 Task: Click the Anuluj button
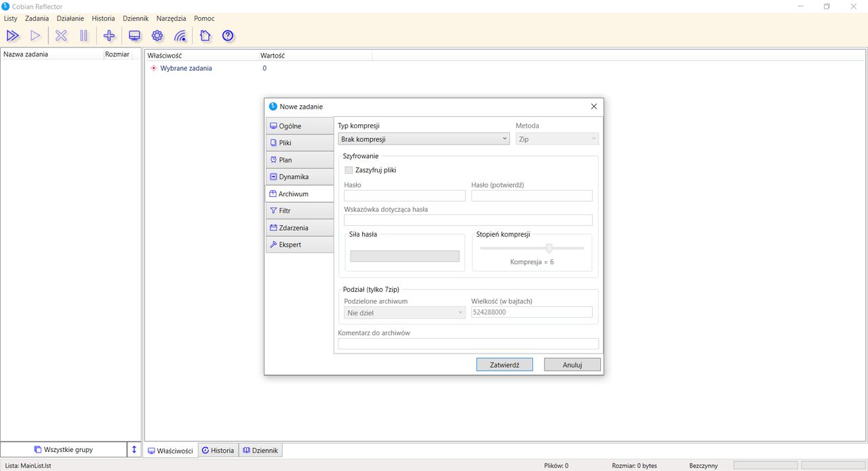click(572, 364)
